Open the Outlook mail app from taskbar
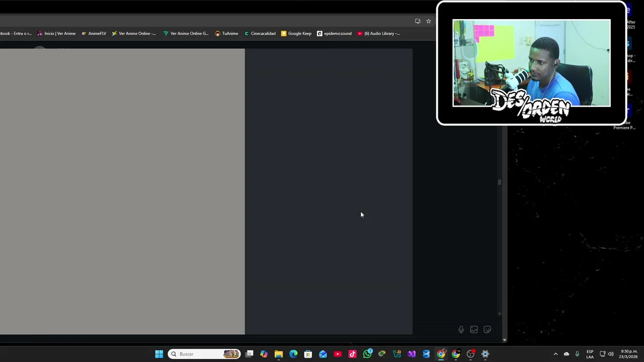The width and height of the screenshot is (644, 362). (x=323, y=354)
